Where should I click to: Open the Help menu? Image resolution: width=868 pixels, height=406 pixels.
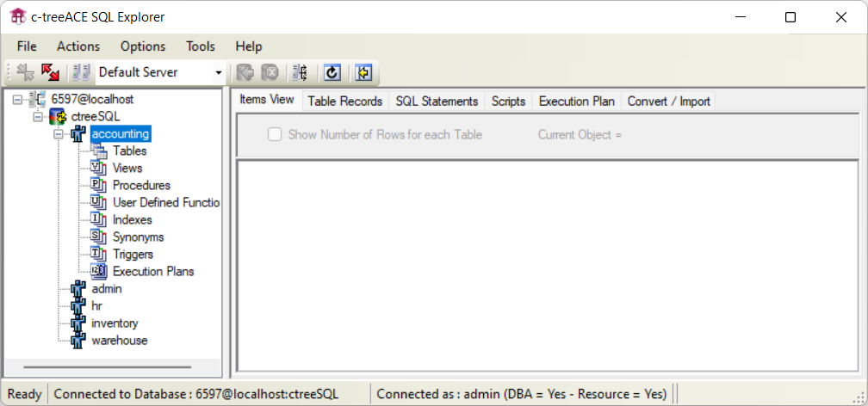tap(249, 46)
